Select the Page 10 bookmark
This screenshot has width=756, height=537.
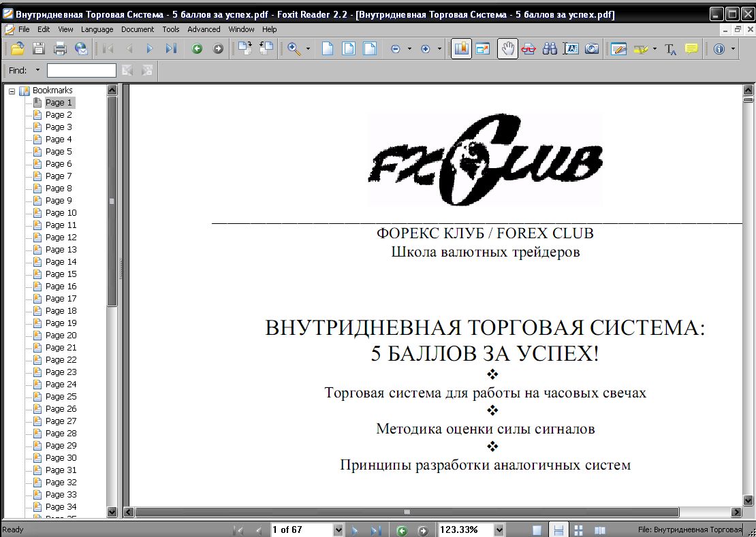[61, 213]
